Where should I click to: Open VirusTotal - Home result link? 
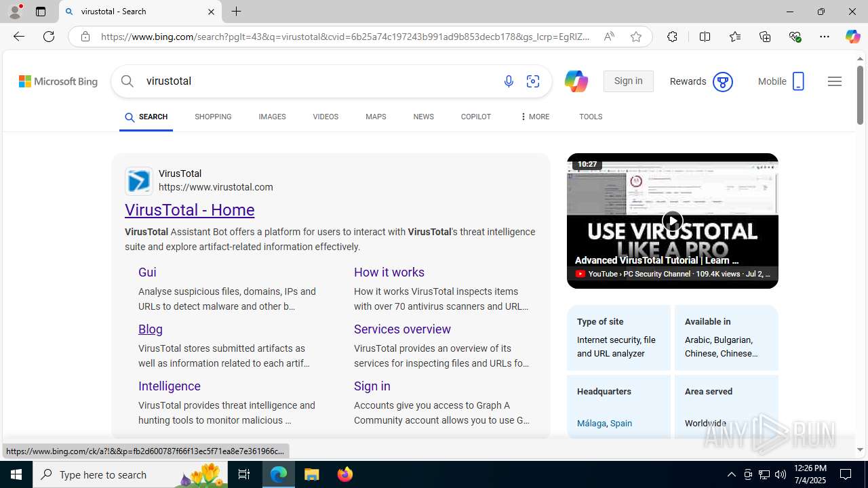[190, 210]
